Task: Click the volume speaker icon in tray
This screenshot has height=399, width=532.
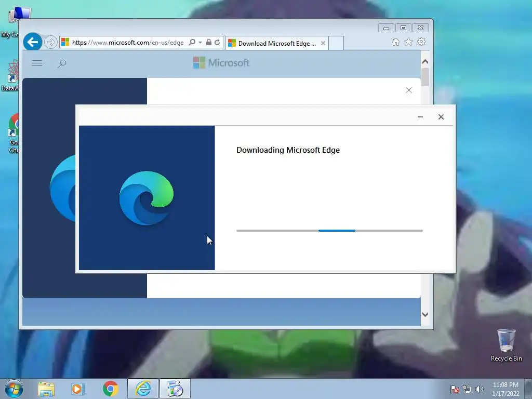Action: point(480,390)
